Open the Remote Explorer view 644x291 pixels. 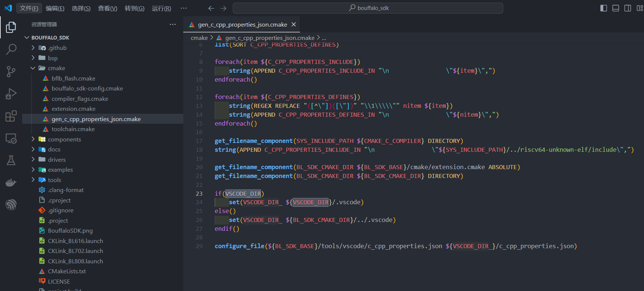11,138
